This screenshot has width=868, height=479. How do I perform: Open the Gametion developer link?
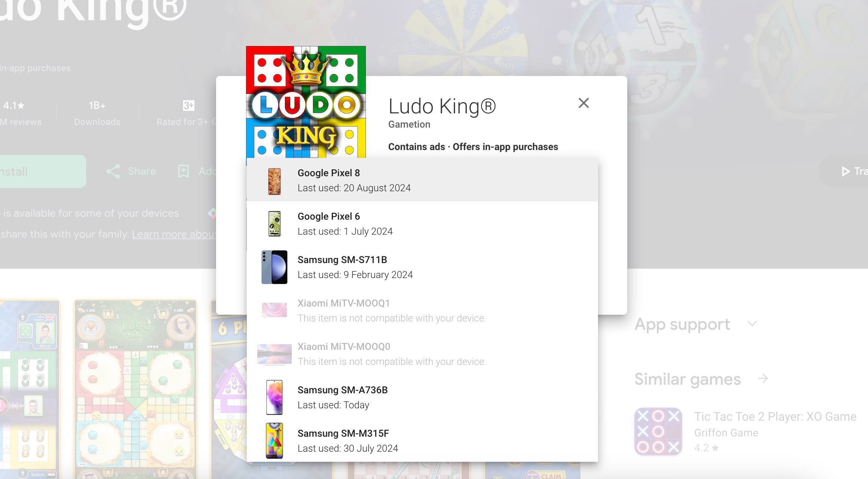(x=409, y=124)
